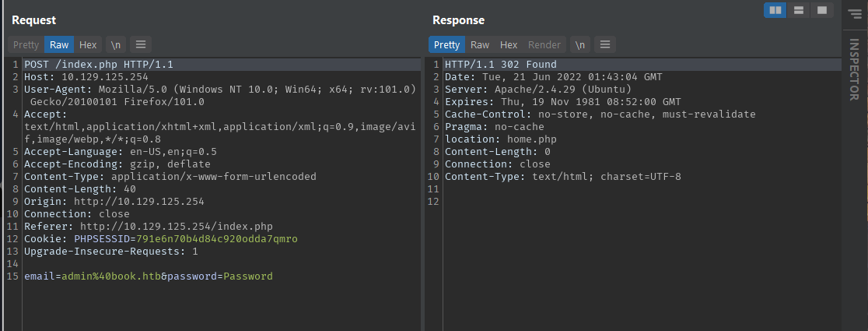Select Raw view in Request panel
Viewport: 868px width, 331px height.
coord(59,45)
